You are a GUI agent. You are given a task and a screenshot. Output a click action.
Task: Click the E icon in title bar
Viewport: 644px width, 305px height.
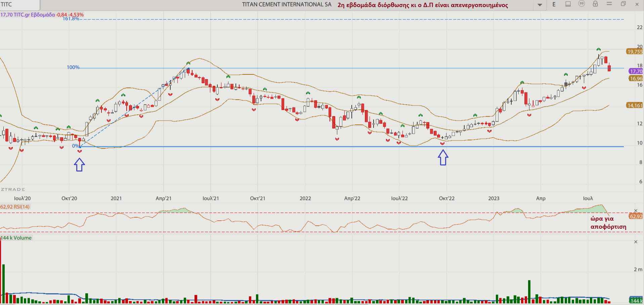(x=554, y=4)
